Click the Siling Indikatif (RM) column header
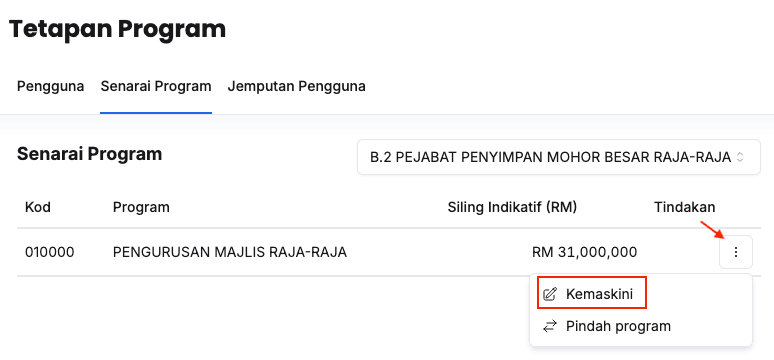The height and width of the screenshot is (360, 774). [512, 207]
